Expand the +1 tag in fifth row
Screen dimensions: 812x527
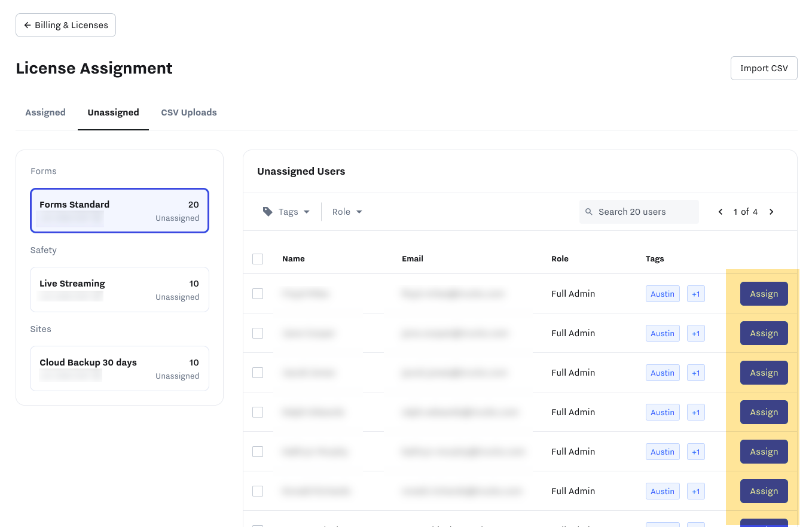[x=696, y=452]
